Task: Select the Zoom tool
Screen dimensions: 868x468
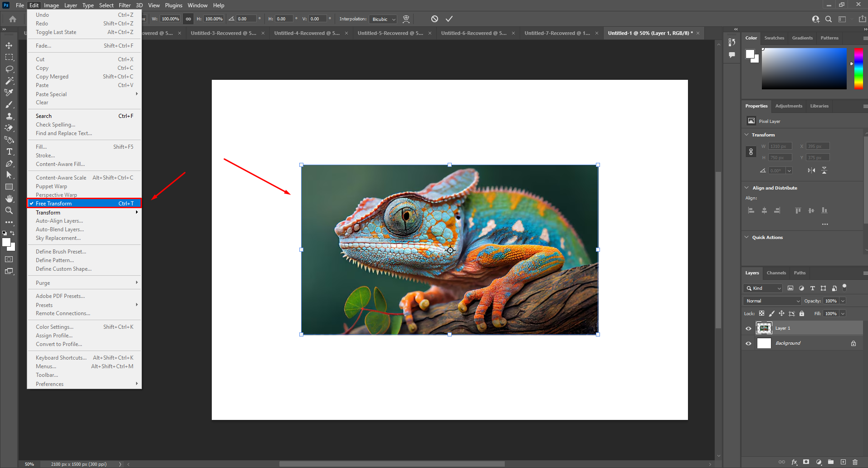Action: click(9, 210)
